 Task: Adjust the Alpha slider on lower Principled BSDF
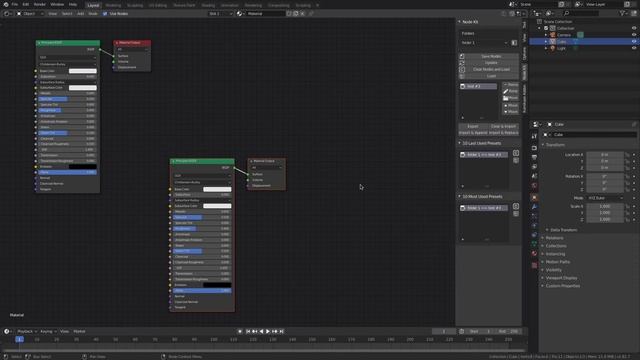tap(202, 291)
